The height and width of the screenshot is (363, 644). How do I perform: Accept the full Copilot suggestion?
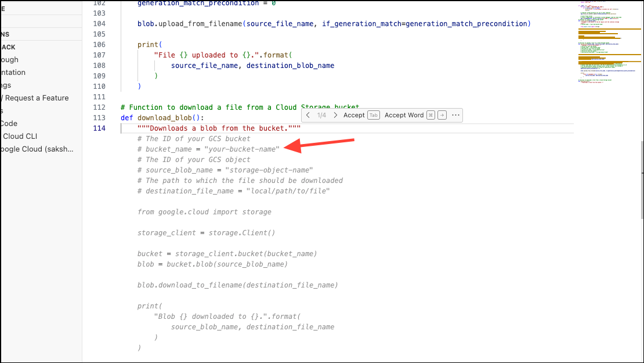click(x=354, y=115)
